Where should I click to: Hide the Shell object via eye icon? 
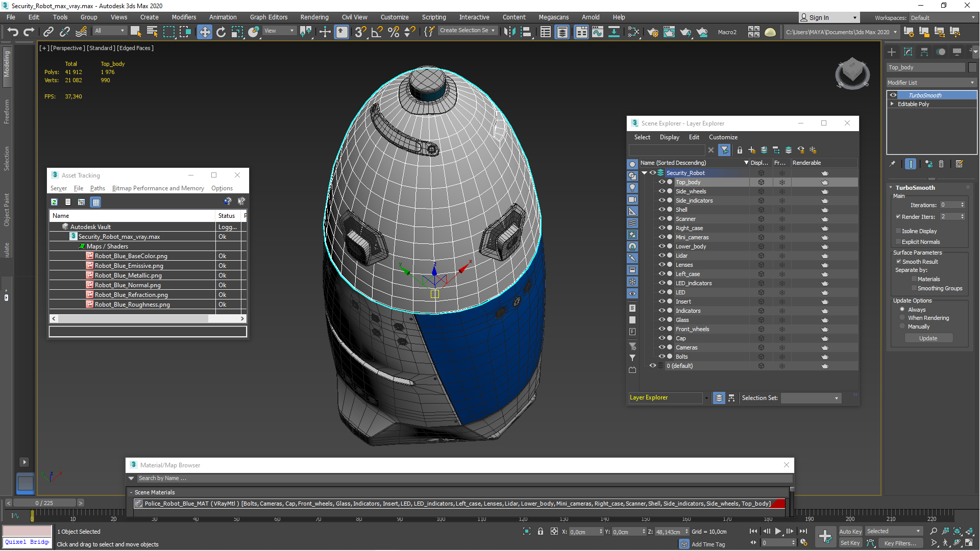[661, 210]
